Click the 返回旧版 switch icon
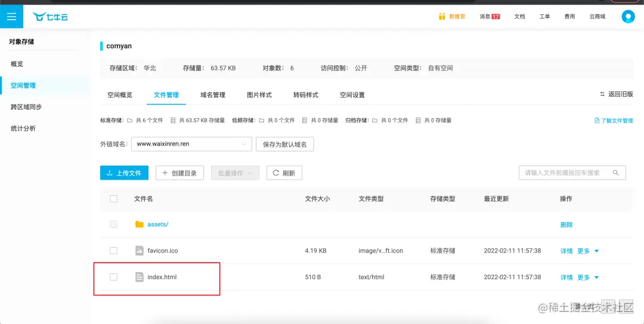Screen dimensions: 644x324 [602, 94]
